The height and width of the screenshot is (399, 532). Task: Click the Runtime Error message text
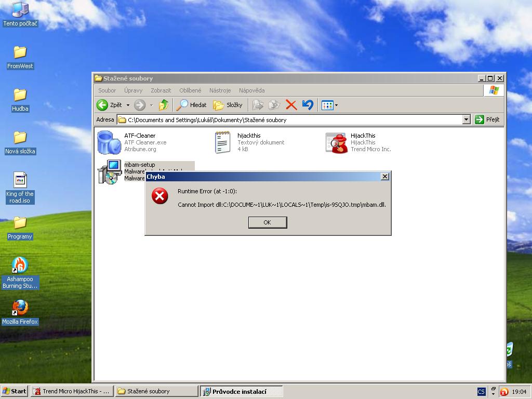click(x=207, y=191)
